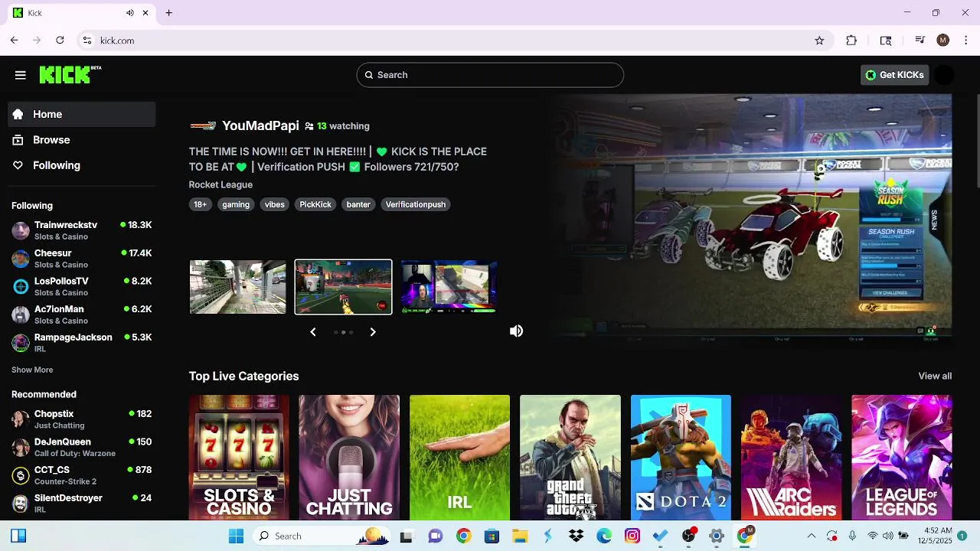980x551 pixels.
Task: Open ARC Raiders category
Action: click(x=791, y=458)
